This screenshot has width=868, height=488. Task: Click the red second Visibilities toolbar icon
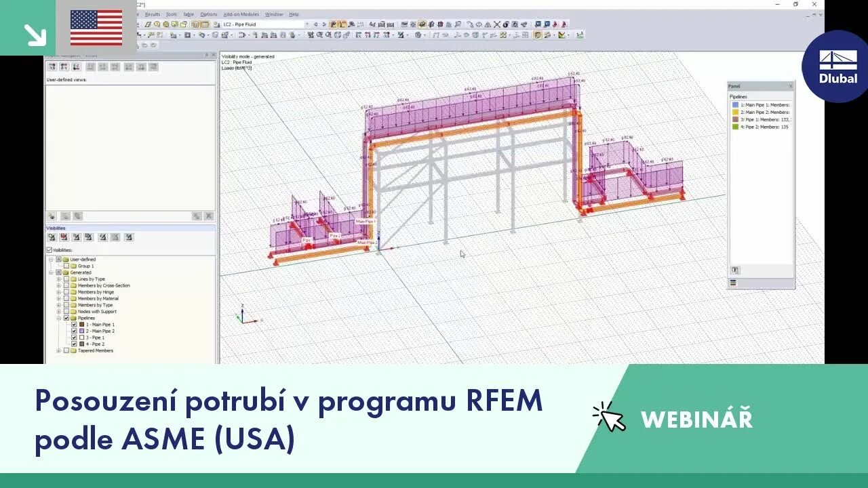click(x=64, y=237)
